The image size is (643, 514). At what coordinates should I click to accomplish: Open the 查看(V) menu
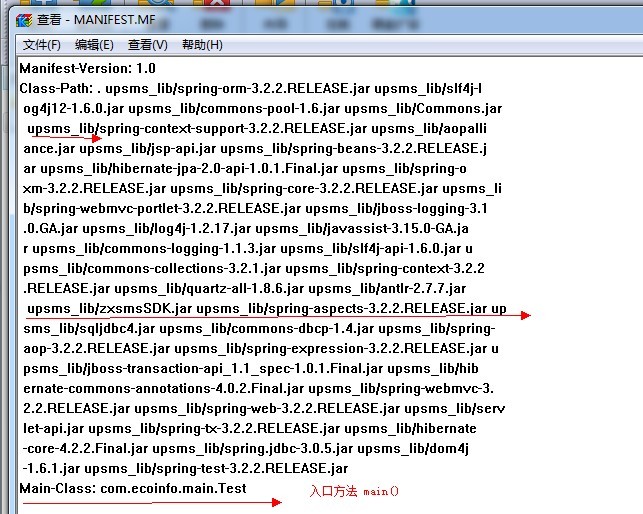[x=148, y=45]
